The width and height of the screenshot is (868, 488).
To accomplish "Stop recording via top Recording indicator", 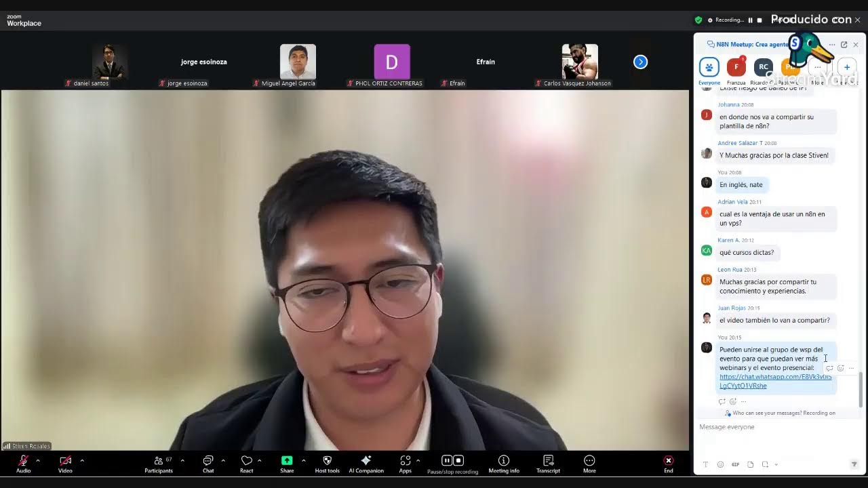I will pyautogui.click(x=759, y=20).
